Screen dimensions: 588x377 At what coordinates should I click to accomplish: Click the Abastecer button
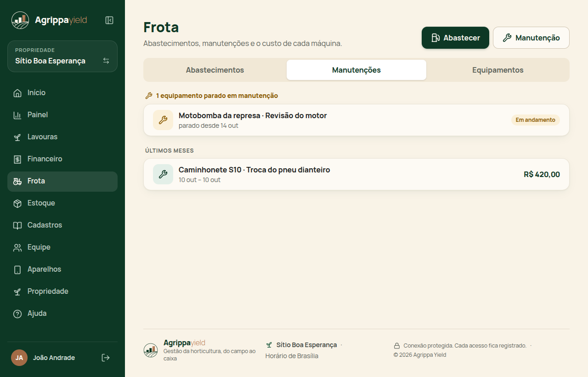(x=455, y=38)
